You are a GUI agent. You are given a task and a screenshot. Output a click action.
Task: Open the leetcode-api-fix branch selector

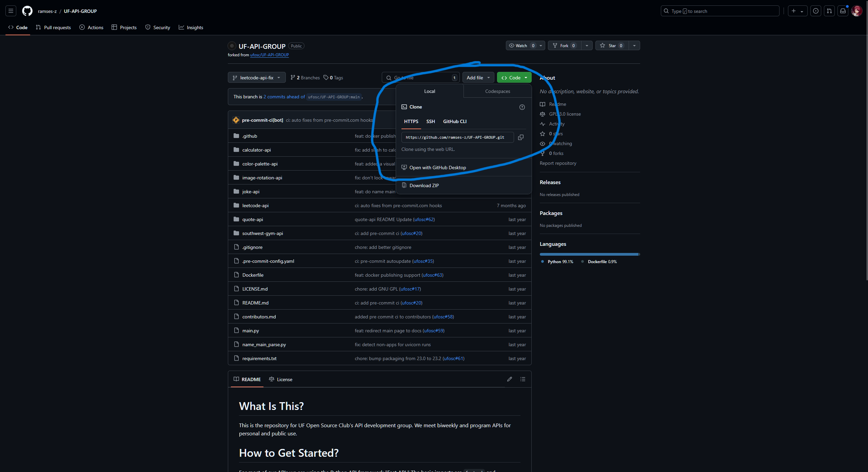[x=257, y=77]
